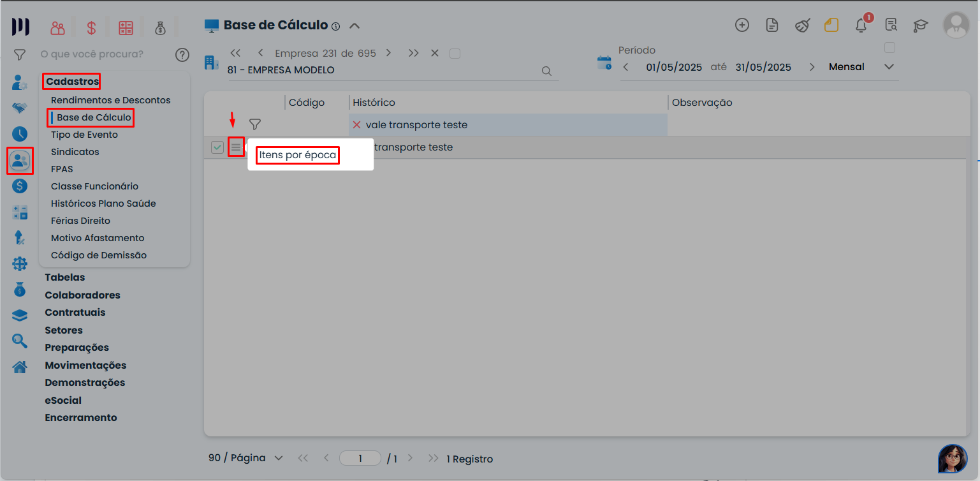Open the home icon in left sidebar
The width and height of the screenshot is (980, 481).
pyautogui.click(x=20, y=367)
